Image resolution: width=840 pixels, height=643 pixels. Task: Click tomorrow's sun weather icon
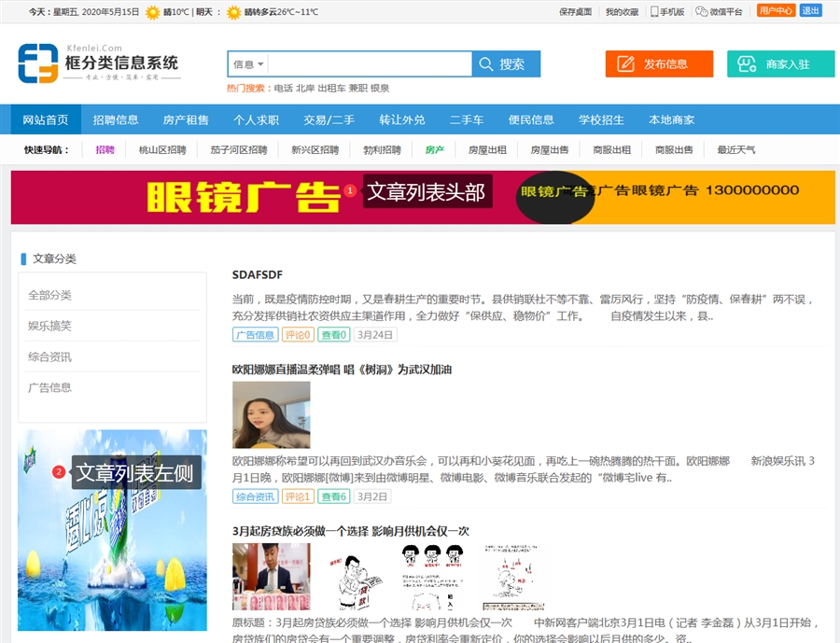point(232,12)
